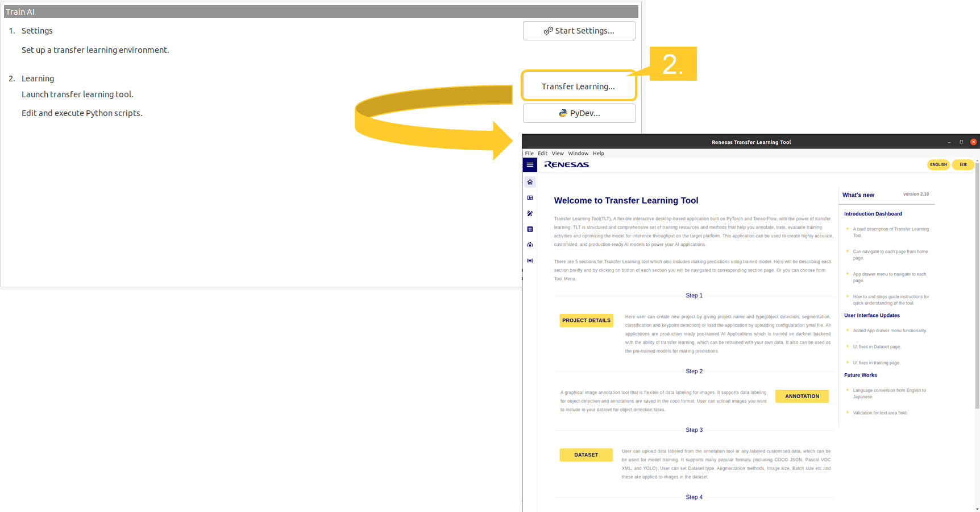Open project details layout sidebar icon
The height and width of the screenshot is (512, 980).
pos(530,198)
